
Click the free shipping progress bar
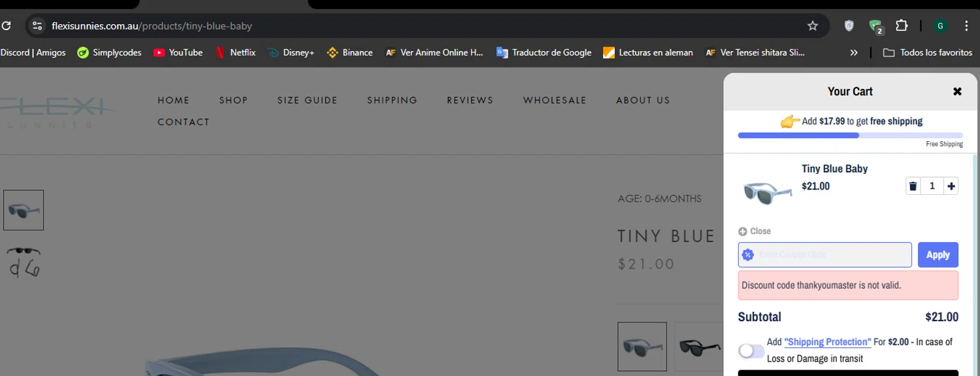coord(850,135)
